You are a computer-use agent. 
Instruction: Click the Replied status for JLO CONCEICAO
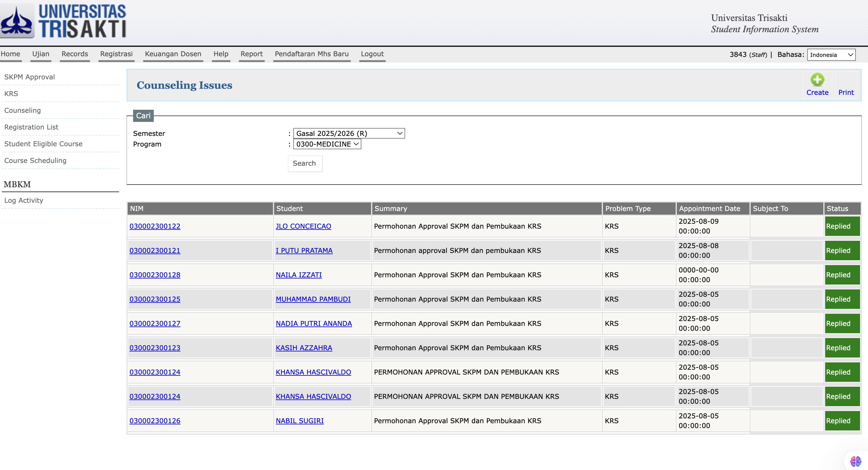pyautogui.click(x=842, y=226)
